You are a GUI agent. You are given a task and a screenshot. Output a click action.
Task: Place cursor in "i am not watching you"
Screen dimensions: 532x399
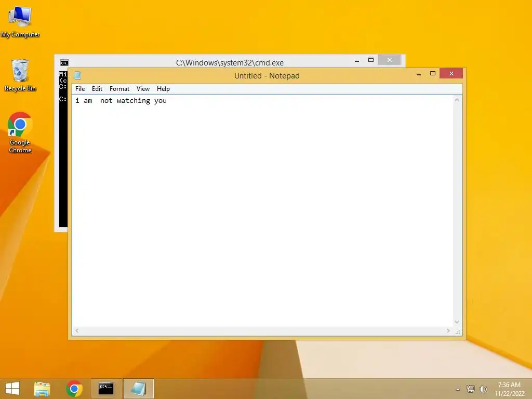(x=121, y=100)
